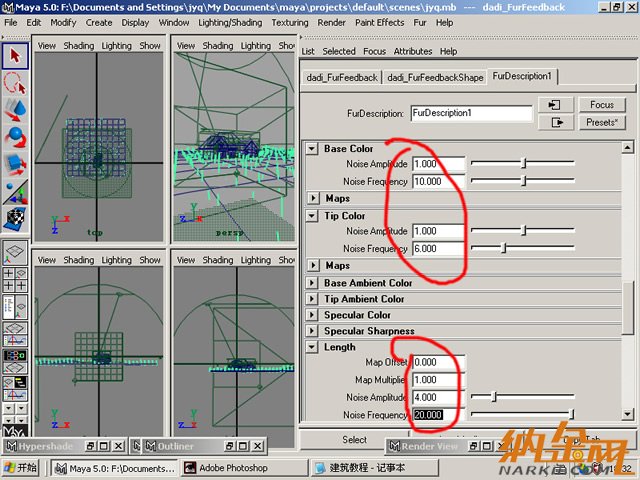Expand Maps under Base Color

[313, 198]
